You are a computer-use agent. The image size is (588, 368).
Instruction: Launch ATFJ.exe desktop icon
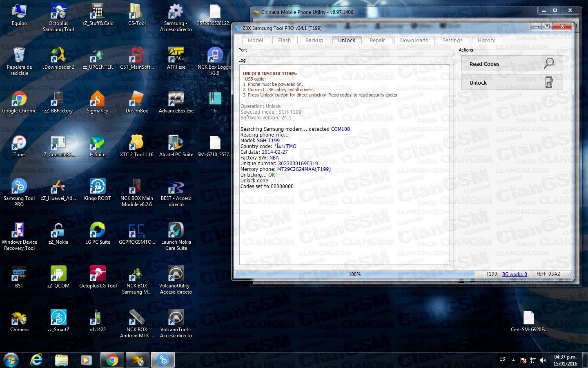click(x=176, y=58)
